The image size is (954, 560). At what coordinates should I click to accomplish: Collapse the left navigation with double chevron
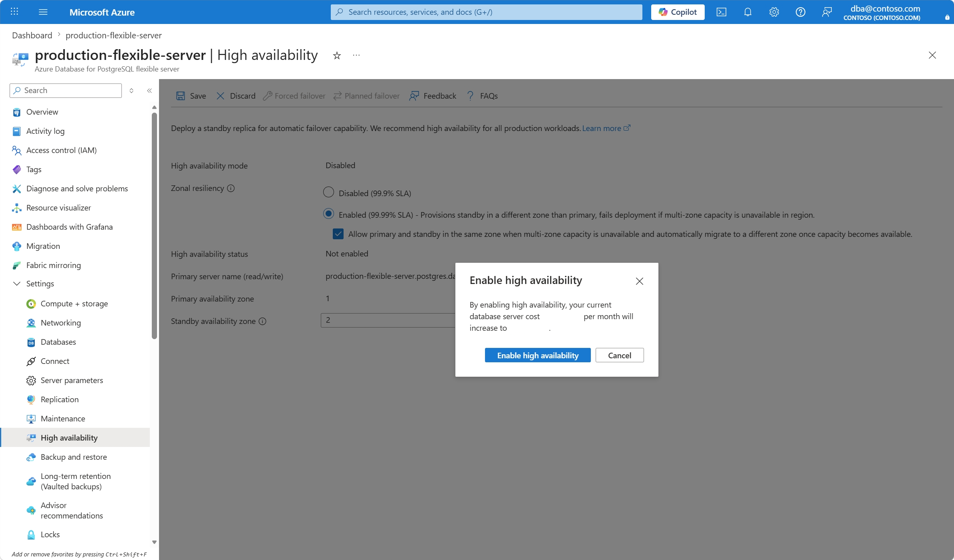coord(149,91)
